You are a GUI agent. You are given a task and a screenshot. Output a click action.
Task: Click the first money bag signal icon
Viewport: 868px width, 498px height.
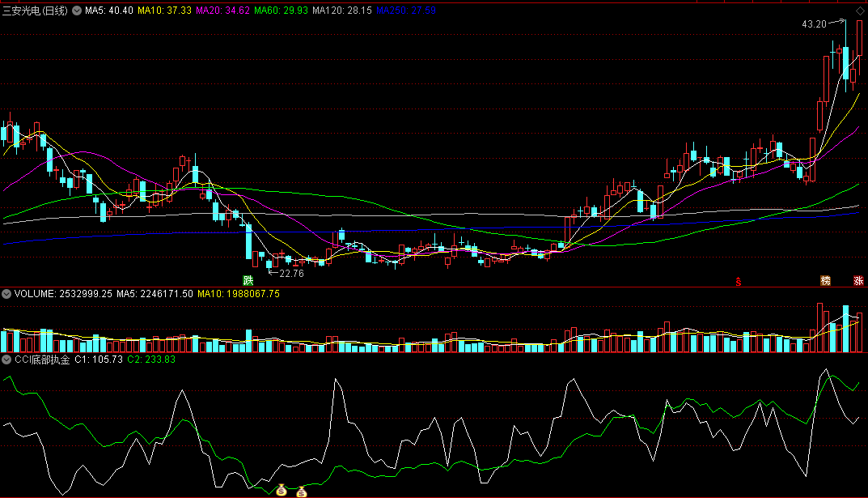coord(282,490)
